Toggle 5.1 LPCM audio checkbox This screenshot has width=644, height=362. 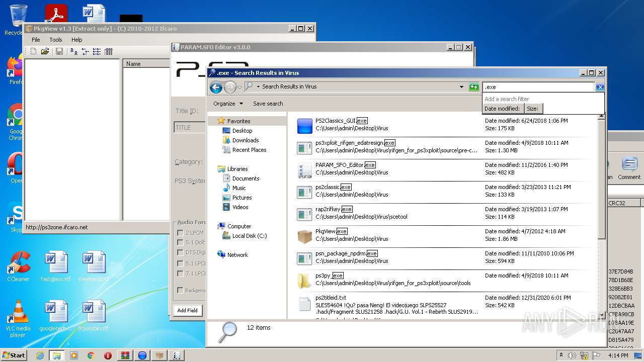[x=180, y=263]
